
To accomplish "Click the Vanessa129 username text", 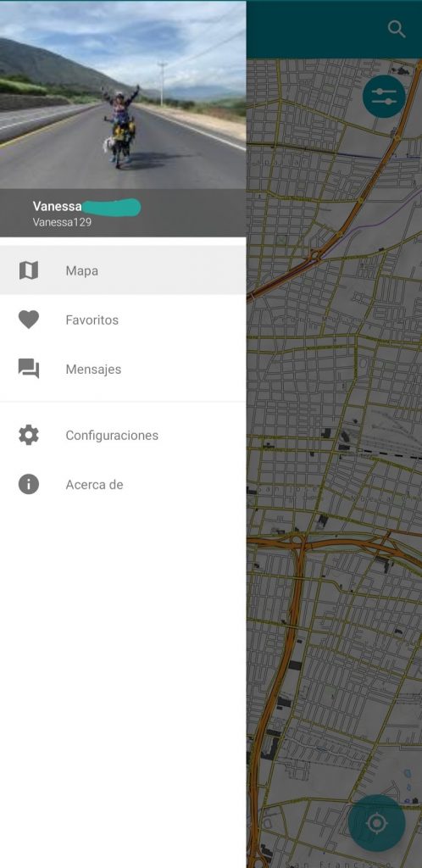I will (62, 223).
